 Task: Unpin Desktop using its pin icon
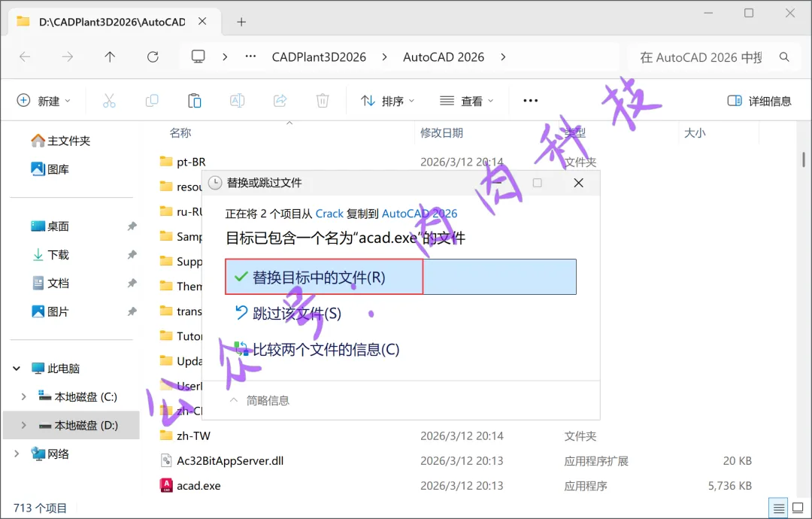(132, 226)
